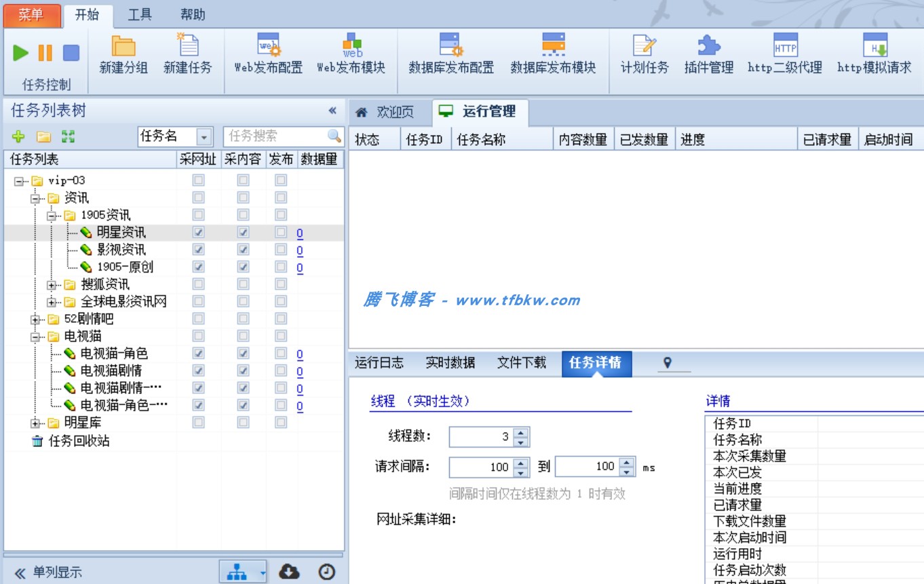Open Web发布配置 settings
This screenshot has width=924, height=584.
(266, 56)
